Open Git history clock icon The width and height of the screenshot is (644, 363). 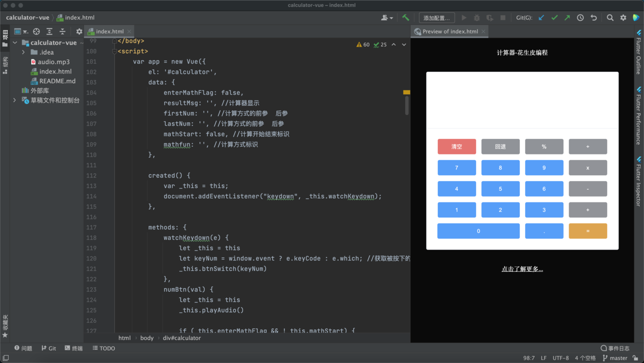tap(580, 18)
